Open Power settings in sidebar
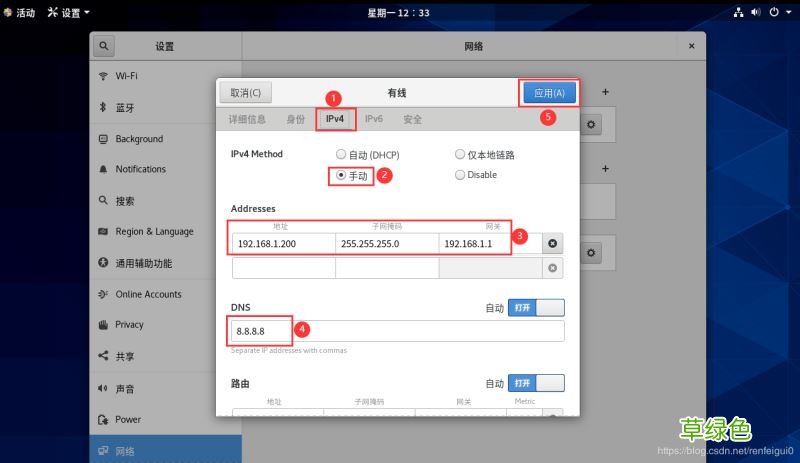This screenshot has width=800, height=463. pos(165,420)
